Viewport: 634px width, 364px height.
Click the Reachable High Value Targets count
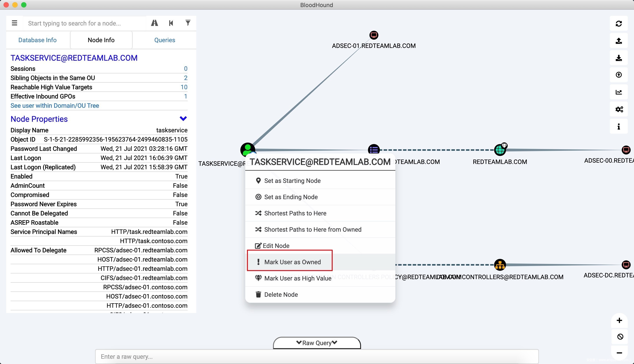point(184,87)
